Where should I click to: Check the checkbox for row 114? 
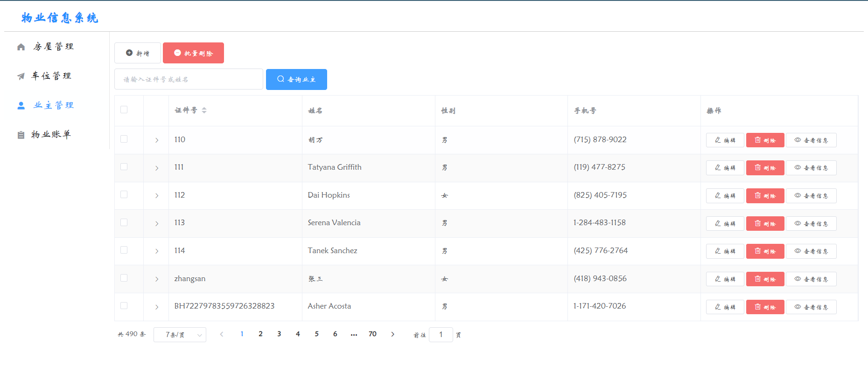pos(124,250)
